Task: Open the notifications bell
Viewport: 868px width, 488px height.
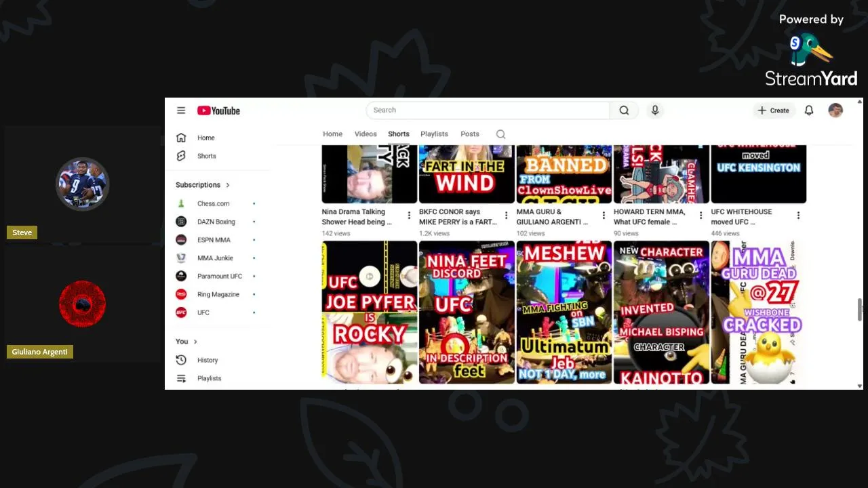Action: (809, 110)
